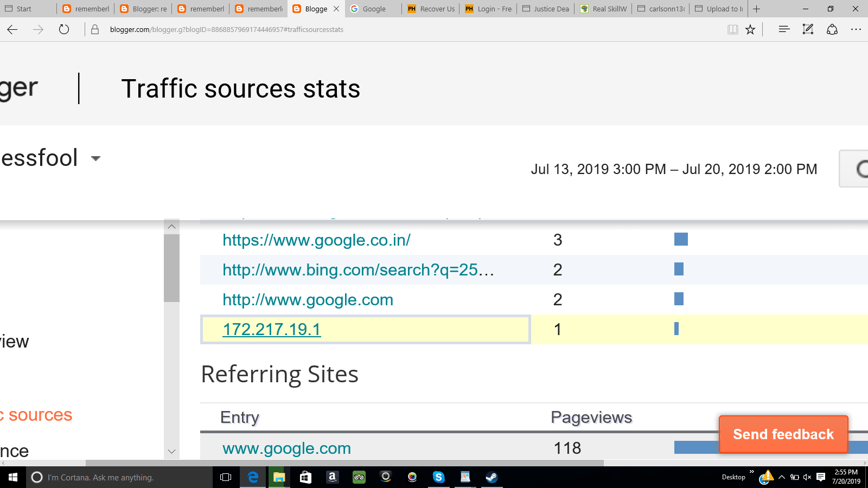Switch to the Justice Dea tab

click(546, 9)
